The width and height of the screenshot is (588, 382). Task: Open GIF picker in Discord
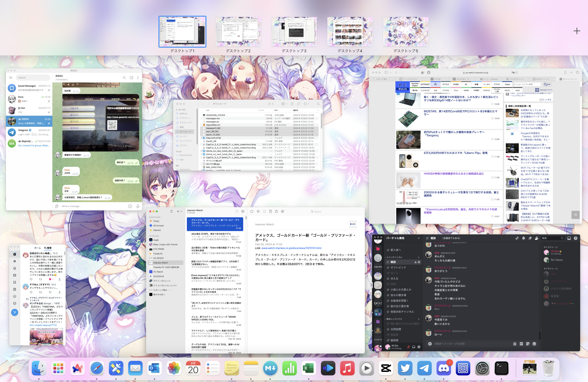click(x=521, y=344)
